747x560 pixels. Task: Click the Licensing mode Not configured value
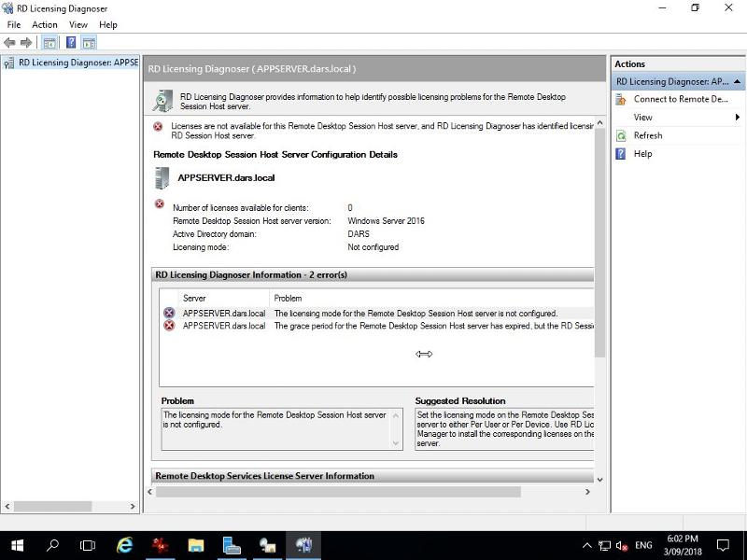pos(373,247)
